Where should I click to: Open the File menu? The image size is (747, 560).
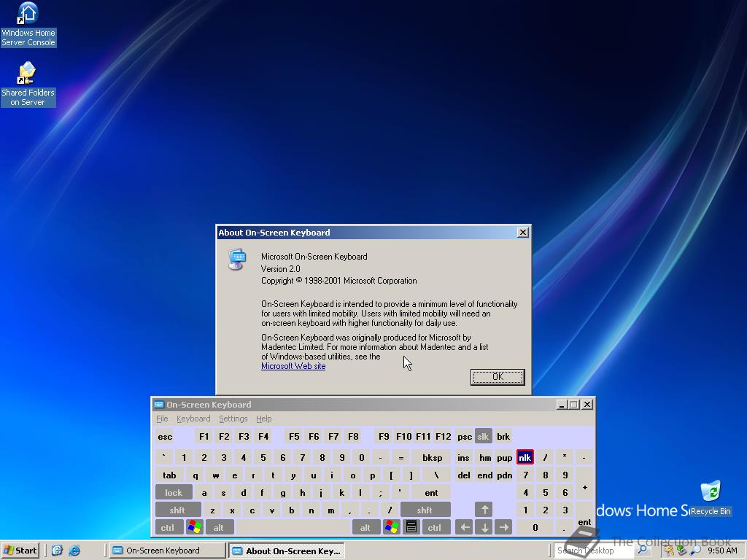(162, 418)
